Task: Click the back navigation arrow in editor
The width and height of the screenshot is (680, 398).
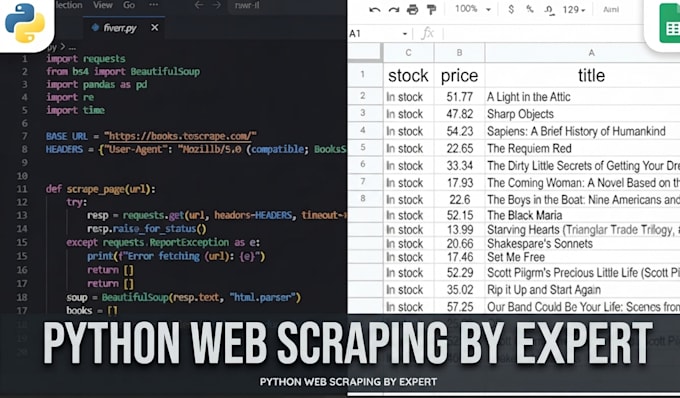Action: 199,6
